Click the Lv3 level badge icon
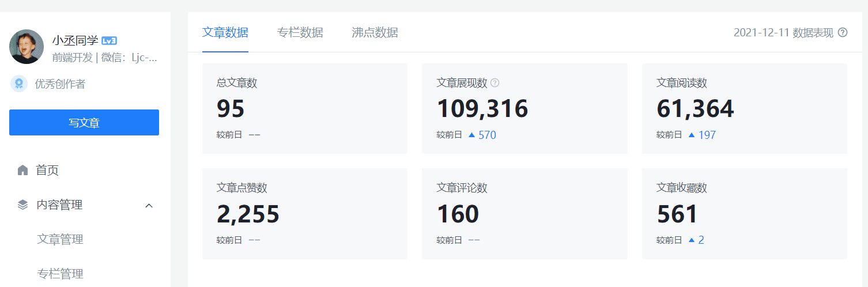 pos(110,40)
